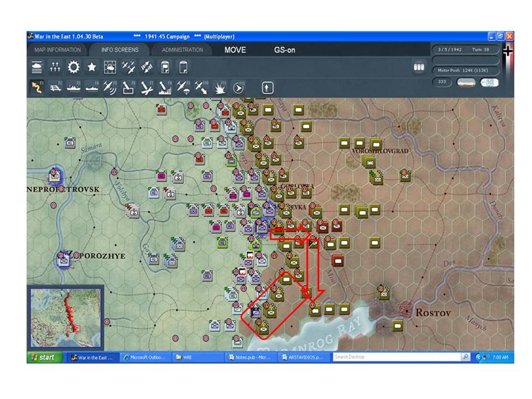
Task: Select the Move mode (F1) icon
Action: click(36, 87)
